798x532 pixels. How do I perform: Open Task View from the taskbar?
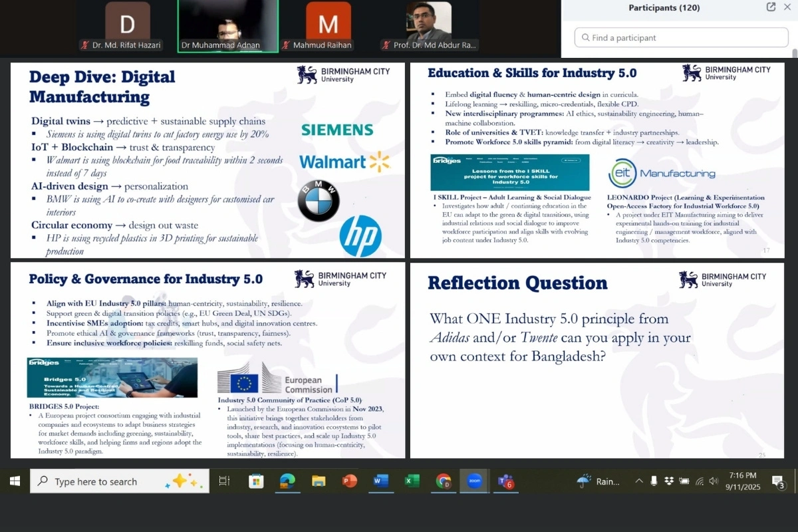pyautogui.click(x=224, y=481)
